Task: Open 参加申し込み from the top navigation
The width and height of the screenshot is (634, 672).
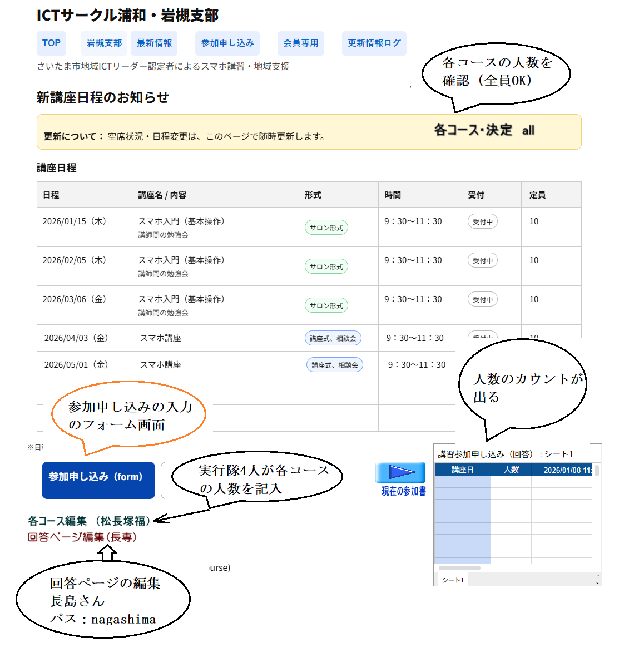Action: (227, 43)
